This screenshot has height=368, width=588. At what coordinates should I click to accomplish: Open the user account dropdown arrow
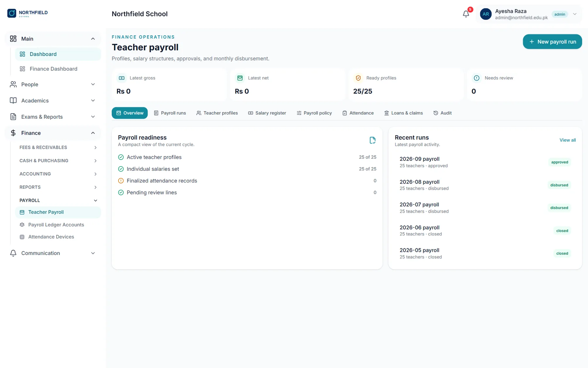point(575,14)
